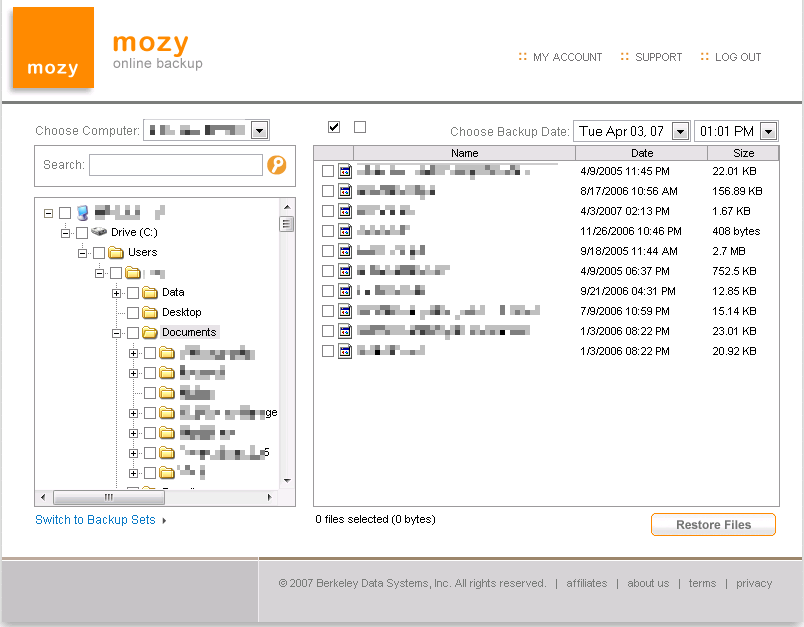The image size is (804, 627).
Task: Open MY ACCOUNT in top navigation
Action: click(567, 57)
